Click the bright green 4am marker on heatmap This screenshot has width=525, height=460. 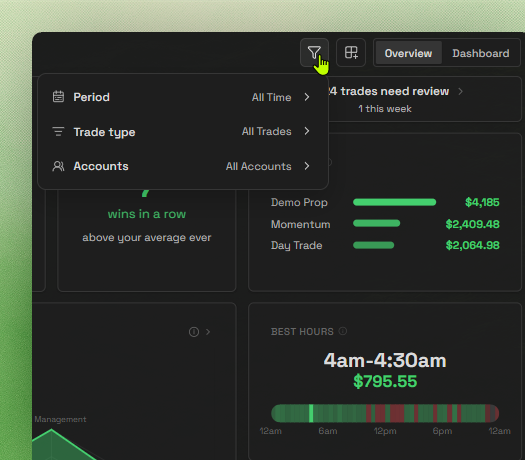[x=311, y=413]
